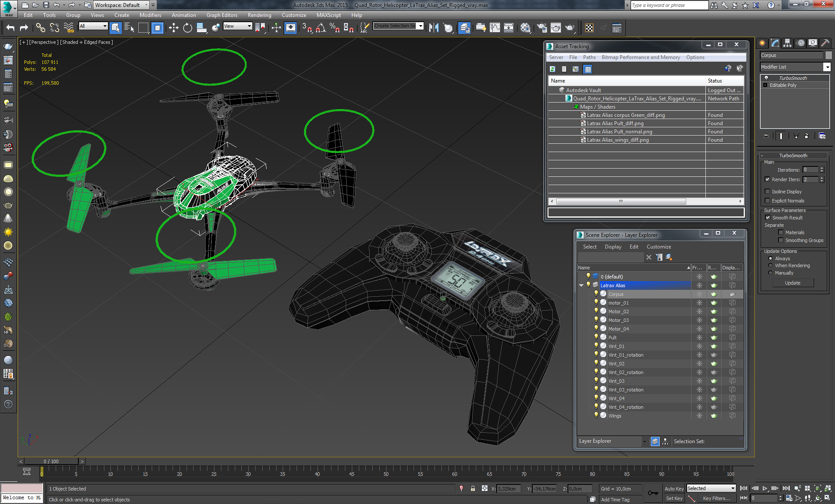Image resolution: width=835 pixels, height=504 pixels.
Task: Open the Create tab in command panel
Action: tap(762, 43)
